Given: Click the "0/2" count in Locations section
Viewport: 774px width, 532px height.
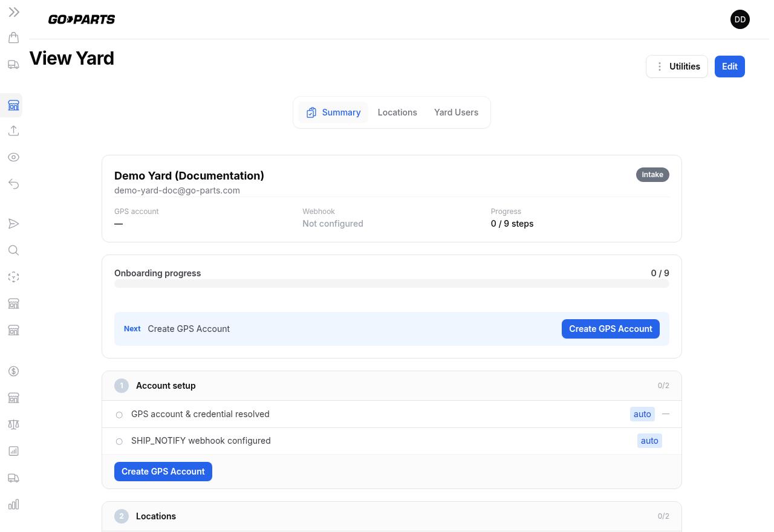Looking at the screenshot, I should [x=663, y=516].
